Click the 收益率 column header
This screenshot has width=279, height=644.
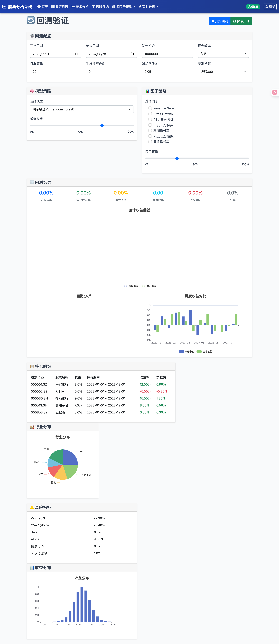pos(144,377)
